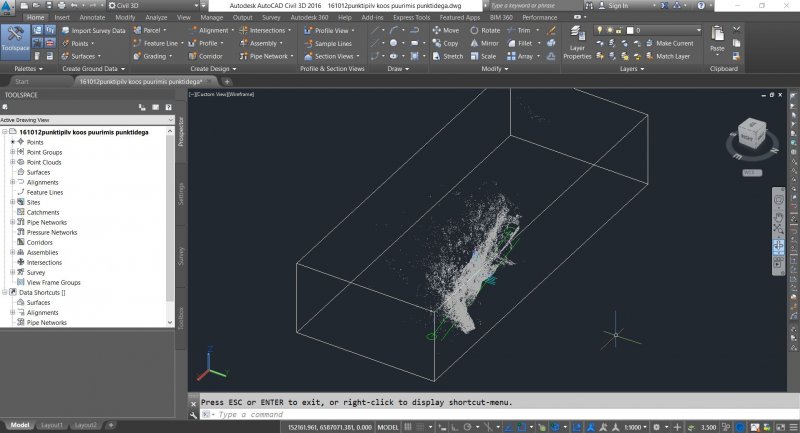Screen dimensions: 800x433
Task: Click the AutoCAD application menu logo
Action: (x=7, y=7)
